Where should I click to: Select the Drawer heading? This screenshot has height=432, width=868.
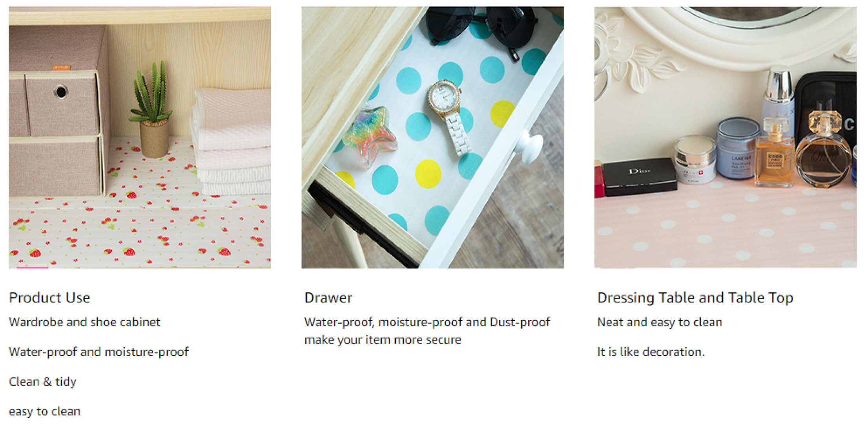click(x=328, y=298)
